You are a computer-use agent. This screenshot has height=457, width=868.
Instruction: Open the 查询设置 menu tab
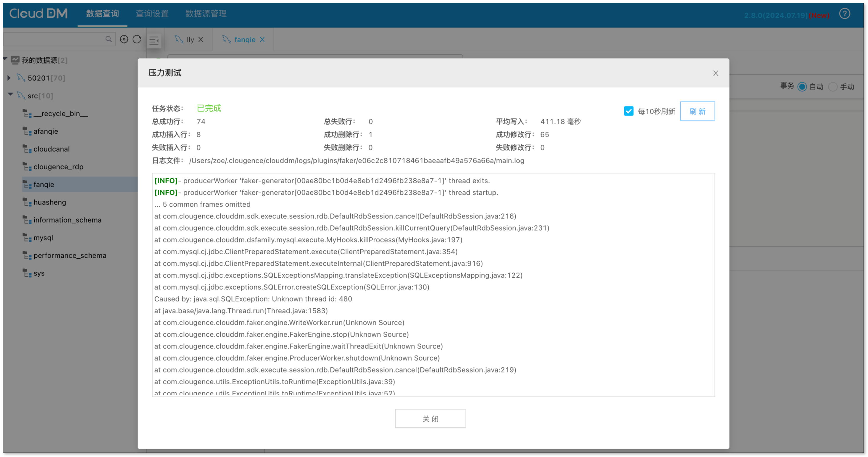click(x=152, y=14)
